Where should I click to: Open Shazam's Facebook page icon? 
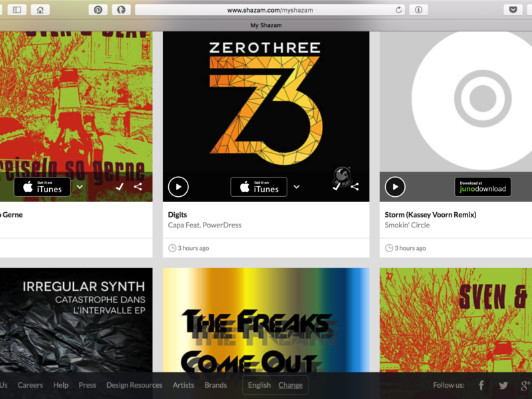point(481,385)
